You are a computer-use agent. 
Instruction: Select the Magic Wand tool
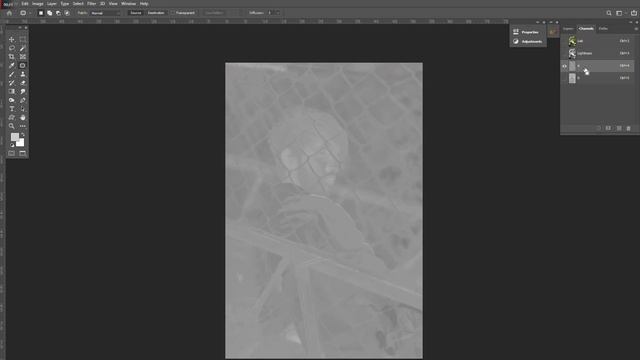[x=22, y=48]
